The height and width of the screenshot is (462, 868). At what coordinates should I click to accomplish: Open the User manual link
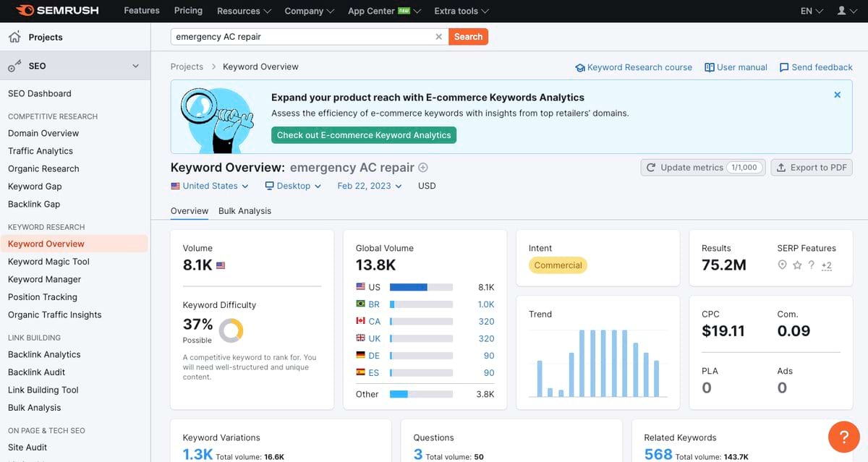(736, 67)
